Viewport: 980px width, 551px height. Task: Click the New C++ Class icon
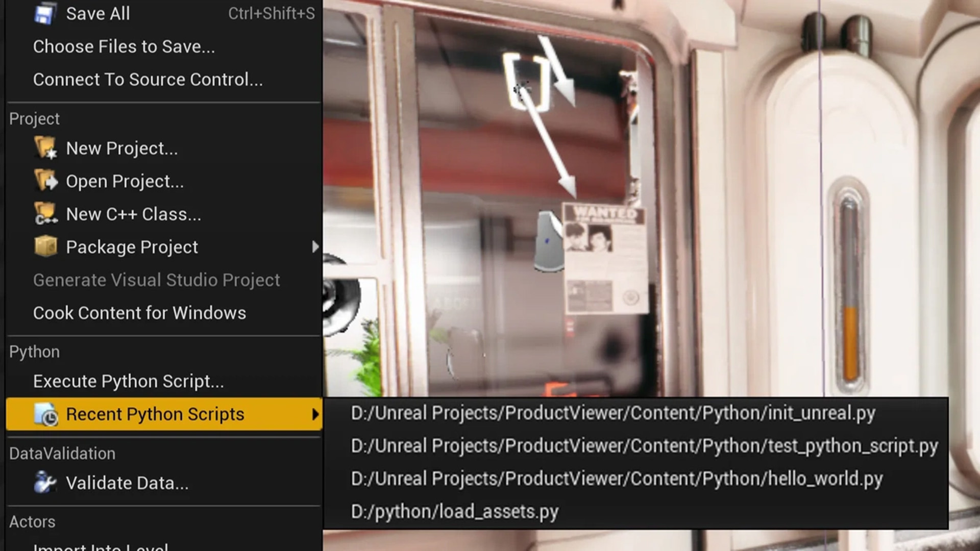pos(45,214)
